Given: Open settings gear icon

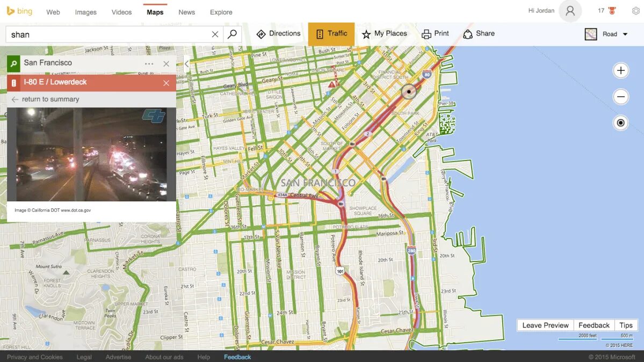Looking at the screenshot, I should point(636,11).
